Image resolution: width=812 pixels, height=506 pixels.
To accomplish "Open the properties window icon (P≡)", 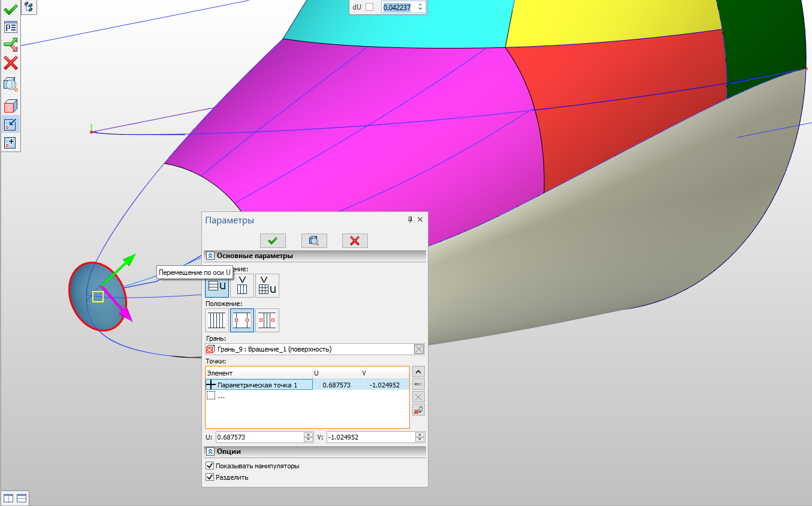I will coord(11,27).
